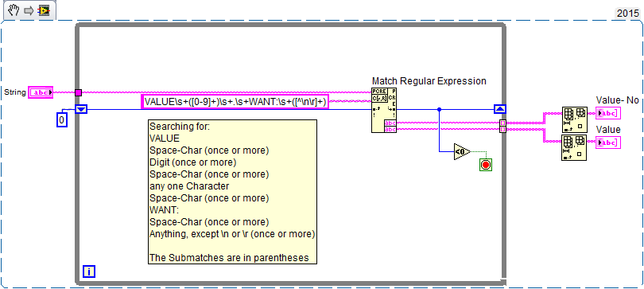Click the Value indicator terminal below Value- No

(x=608, y=143)
